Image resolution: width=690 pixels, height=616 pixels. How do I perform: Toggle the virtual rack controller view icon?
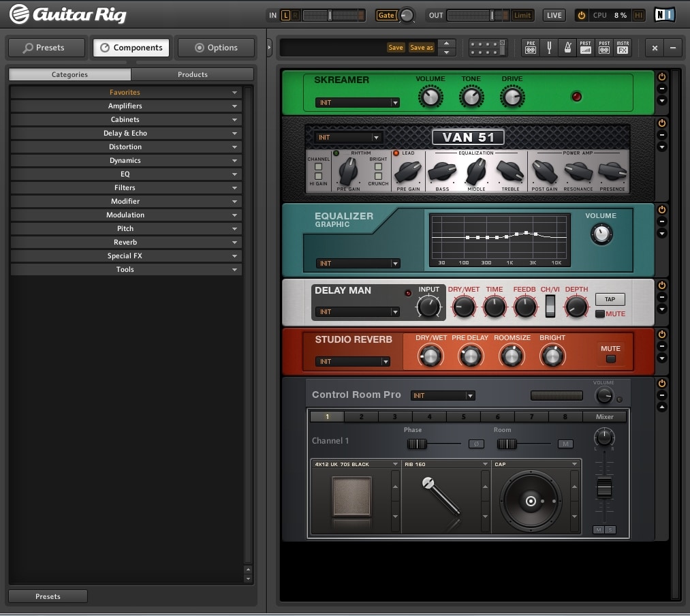(x=488, y=48)
